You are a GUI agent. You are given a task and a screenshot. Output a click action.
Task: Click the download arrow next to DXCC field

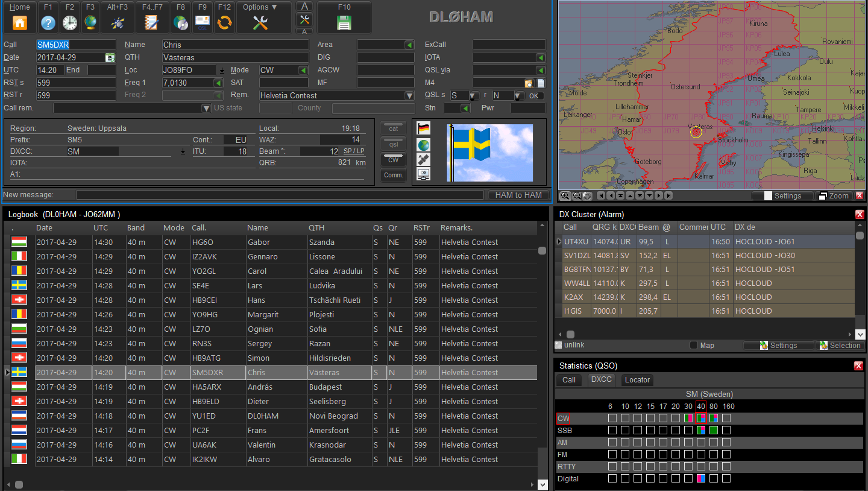(183, 151)
